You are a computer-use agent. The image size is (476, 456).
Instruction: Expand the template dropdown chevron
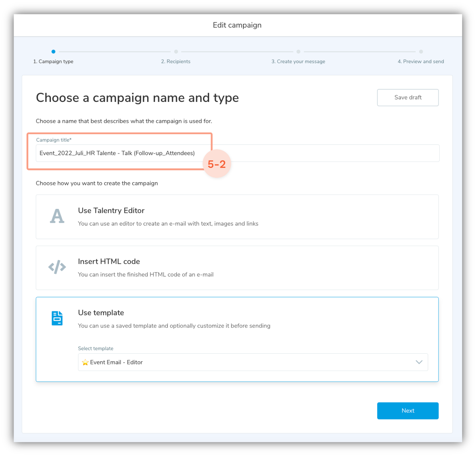click(x=419, y=362)
